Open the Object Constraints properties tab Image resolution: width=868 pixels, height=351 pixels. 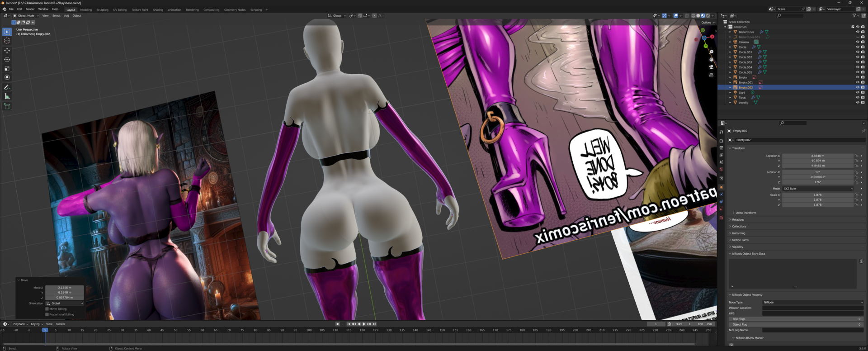click(721, 202)
